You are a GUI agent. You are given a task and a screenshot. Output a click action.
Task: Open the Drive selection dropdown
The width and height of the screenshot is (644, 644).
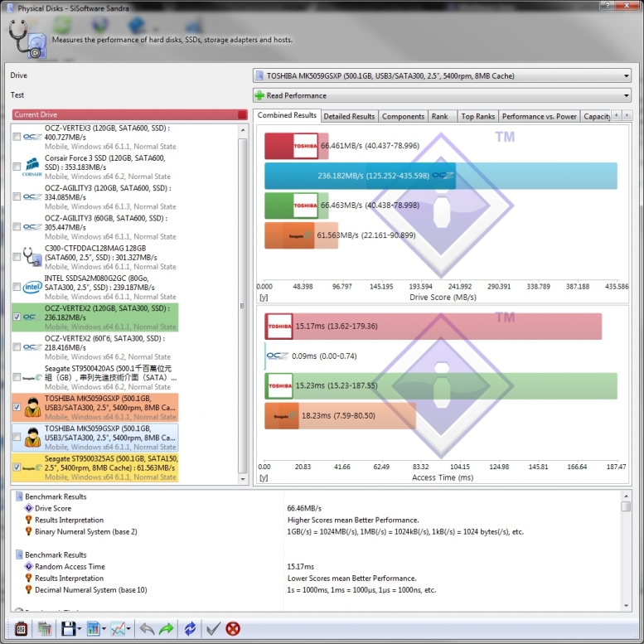[x=442, y=75]
